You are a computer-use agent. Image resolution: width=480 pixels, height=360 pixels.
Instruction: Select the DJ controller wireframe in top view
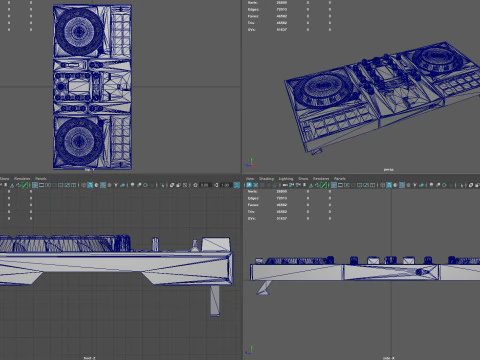pos(92,87)
